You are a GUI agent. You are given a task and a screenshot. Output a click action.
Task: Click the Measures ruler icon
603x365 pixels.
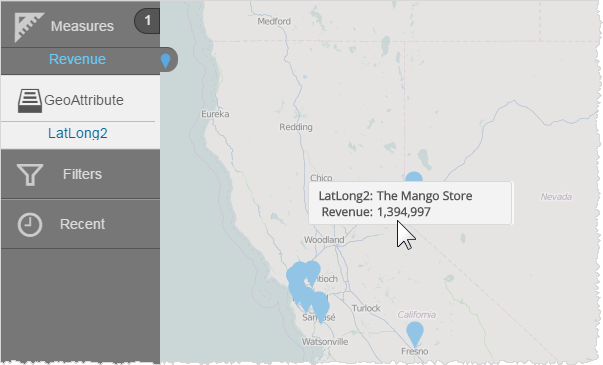click(x=29, y=27)
